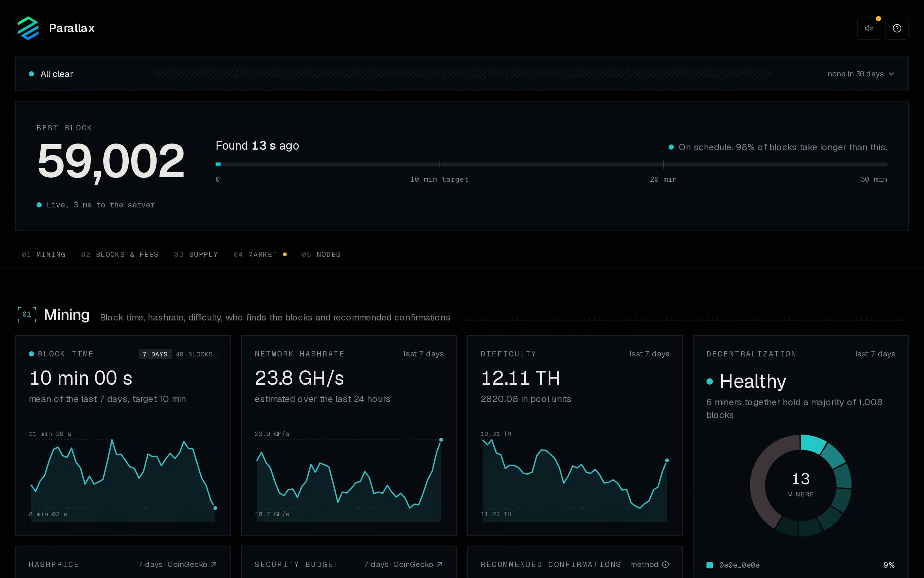Click the 'All clear' status text
The image size is (924, 578).
56,74
